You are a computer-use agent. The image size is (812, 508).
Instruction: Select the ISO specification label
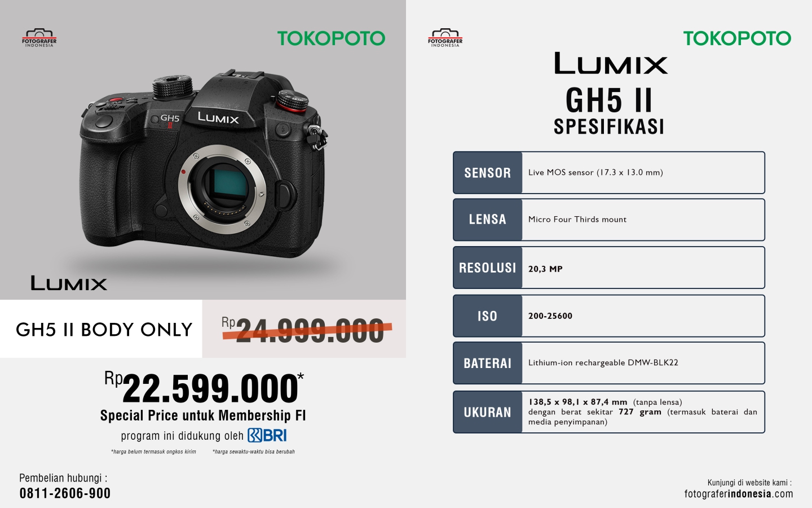click(488, 316)
